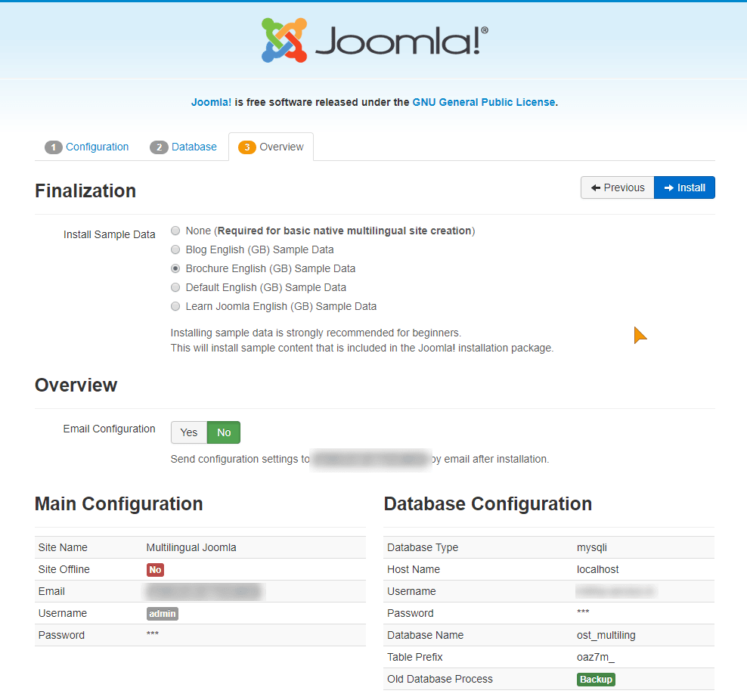Open the Database tab
Screen dimensions: 747x700
(x=194, y=147)
